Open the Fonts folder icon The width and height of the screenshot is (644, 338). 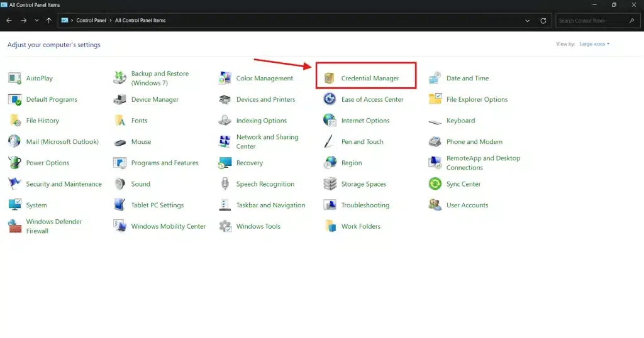[x=120, y=120]
